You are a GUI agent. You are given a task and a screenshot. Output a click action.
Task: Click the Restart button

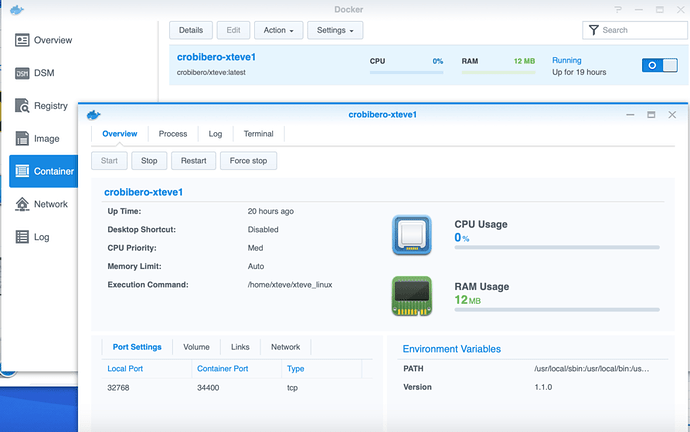pyautogui.click(x=194, y=161)
